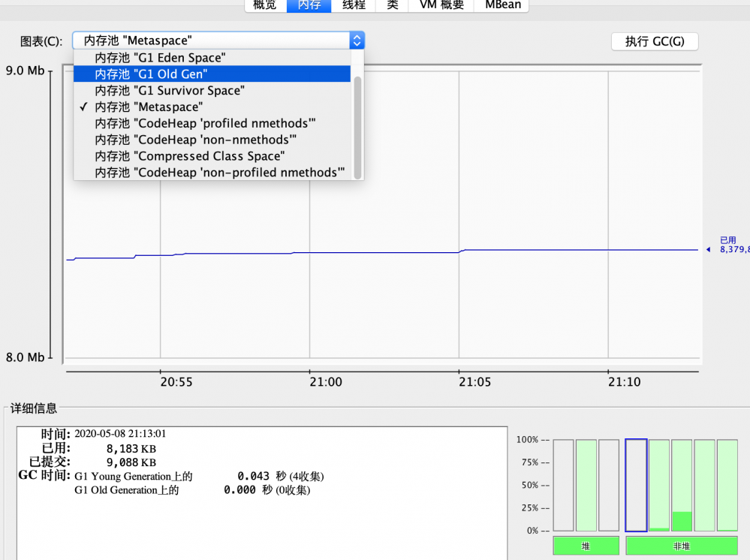
Task: Choose CodeHeap 'non-nmethods' pool option
Action: [x=212, y=140]
